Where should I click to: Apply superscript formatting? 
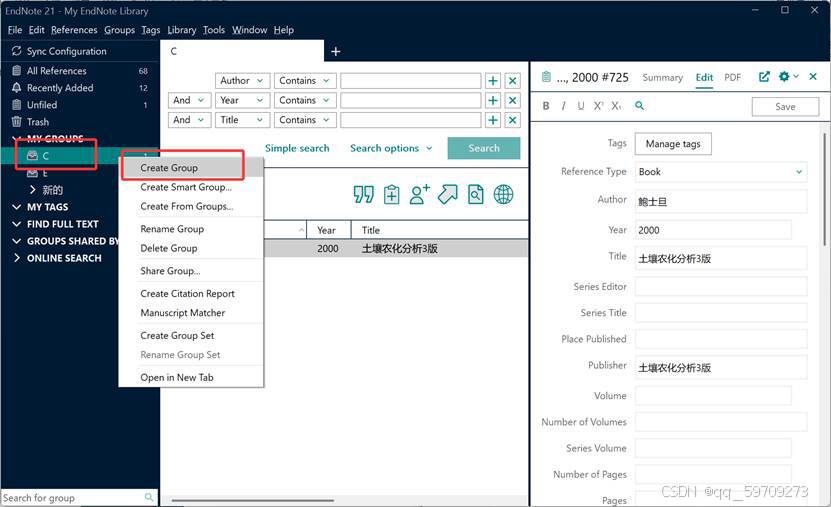point(598,106)
